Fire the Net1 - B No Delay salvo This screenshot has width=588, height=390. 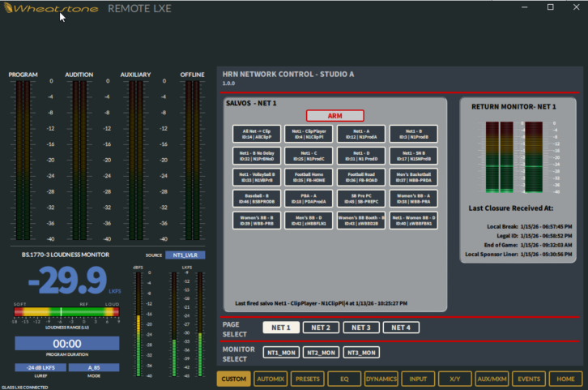(x=257, y=156)
